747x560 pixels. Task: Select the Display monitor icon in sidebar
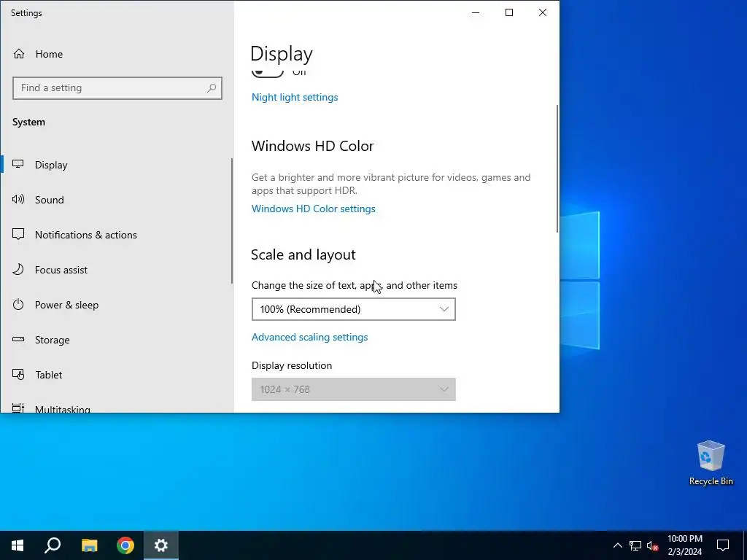[18, 164]
